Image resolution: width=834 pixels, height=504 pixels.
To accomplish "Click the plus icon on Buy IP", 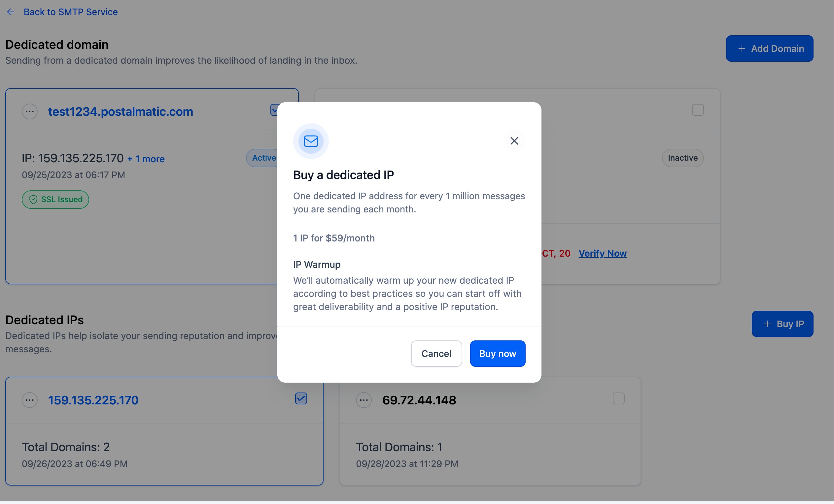I will [767, 324].
